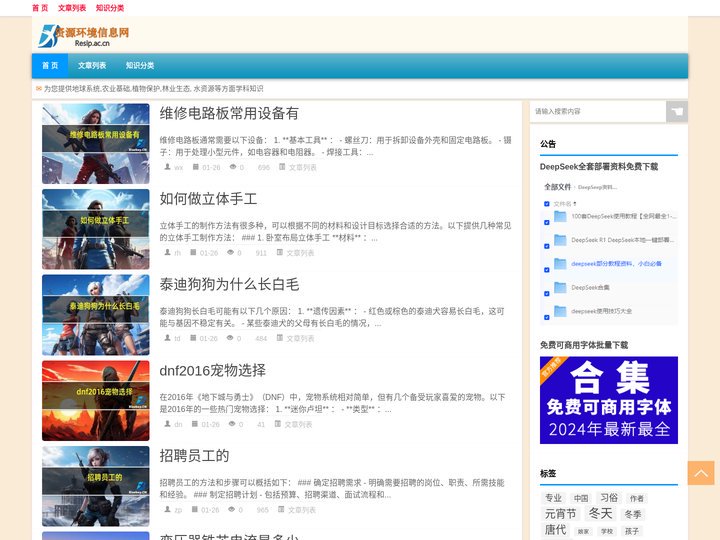
Task: Click category icon under 维修电路板常用设备有
Action: click(282, 167)
